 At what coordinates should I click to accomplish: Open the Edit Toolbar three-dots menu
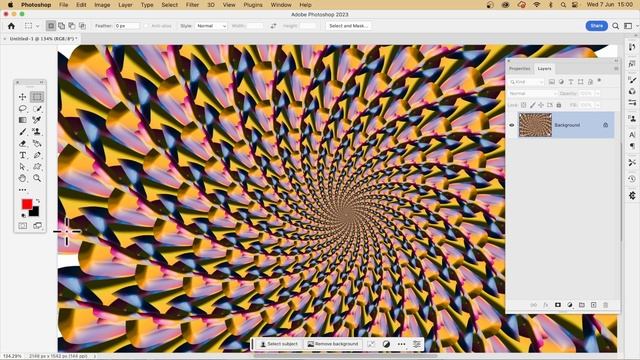(22, 190)
